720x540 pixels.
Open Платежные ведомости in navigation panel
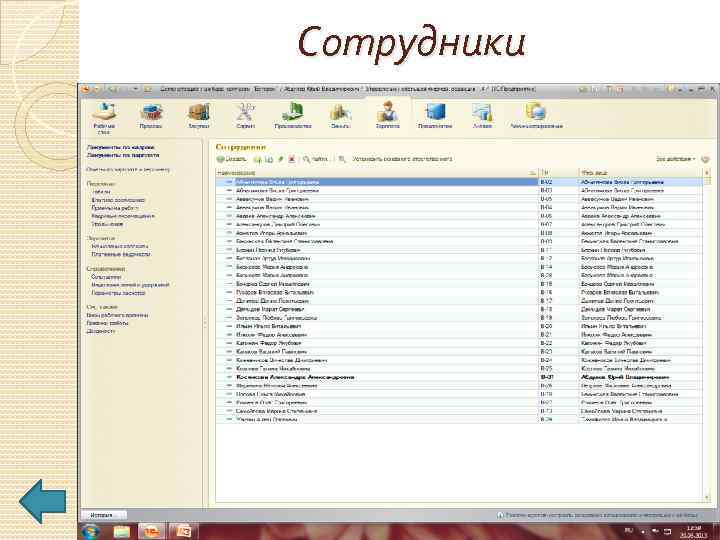pos(121,254)
